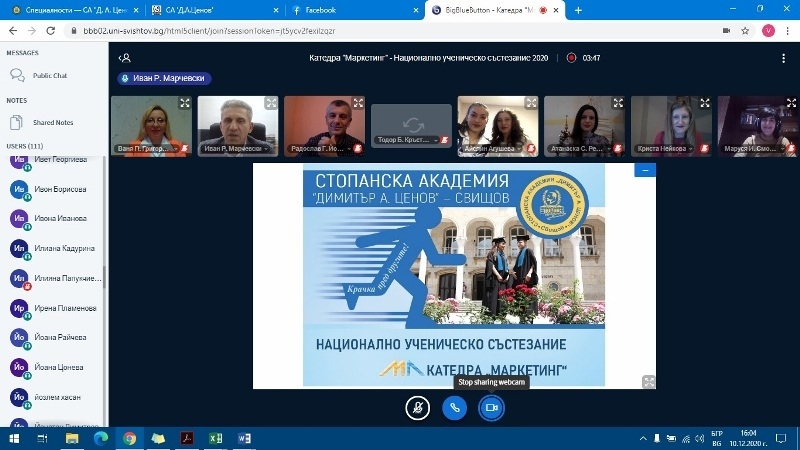Open File Explorer from the taskbar
This screenshot has height=450, width=800.
(x=71, y=438)
